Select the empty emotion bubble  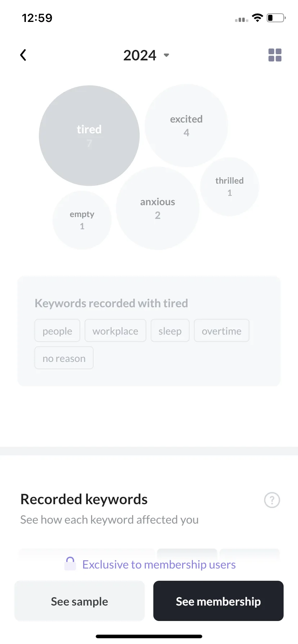click(x=82, y=220)
